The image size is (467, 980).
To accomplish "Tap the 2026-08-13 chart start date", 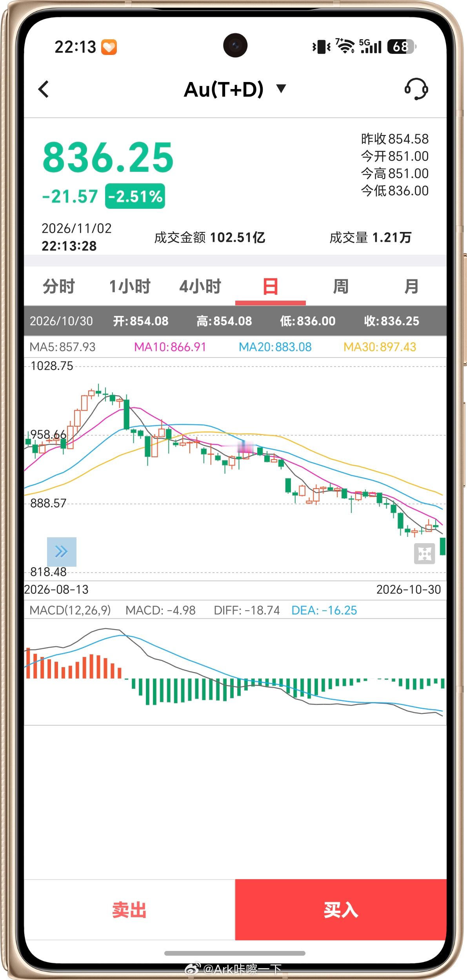I will tap(56, 589).
